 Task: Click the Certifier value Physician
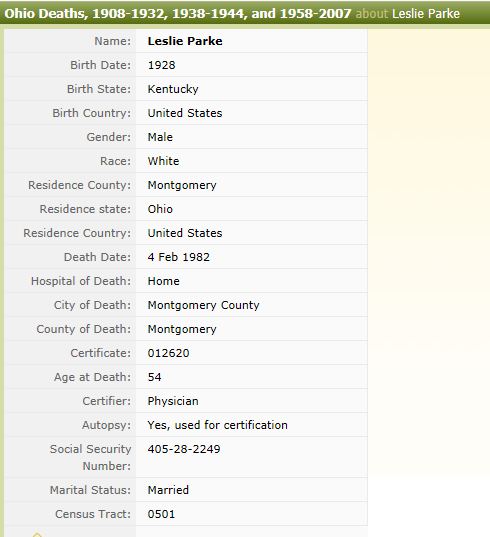click(173, 401)
